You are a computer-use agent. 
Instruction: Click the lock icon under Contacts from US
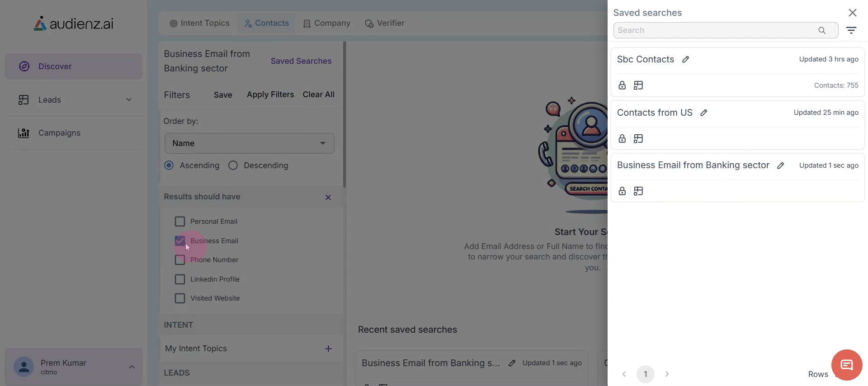pos(622,139)
